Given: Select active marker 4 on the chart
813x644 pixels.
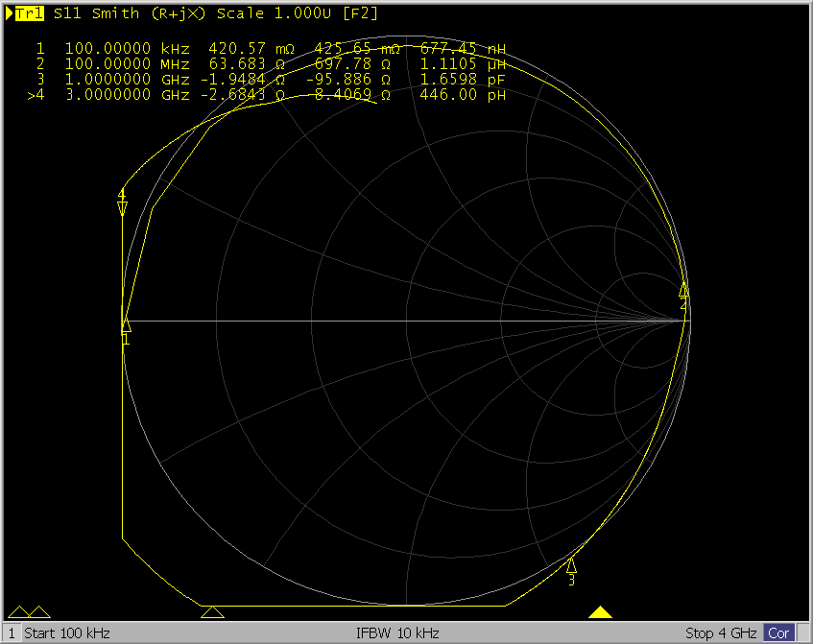Looking at the screenshot, I should 122,207.
